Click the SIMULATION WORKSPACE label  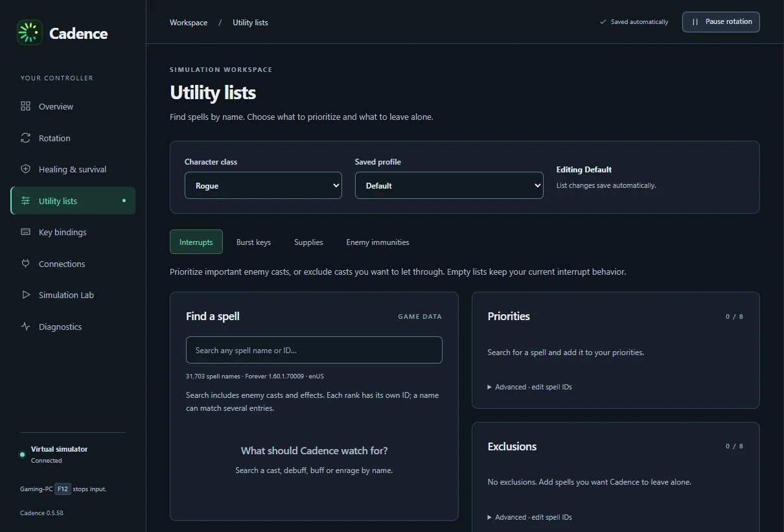pos(221,69)
